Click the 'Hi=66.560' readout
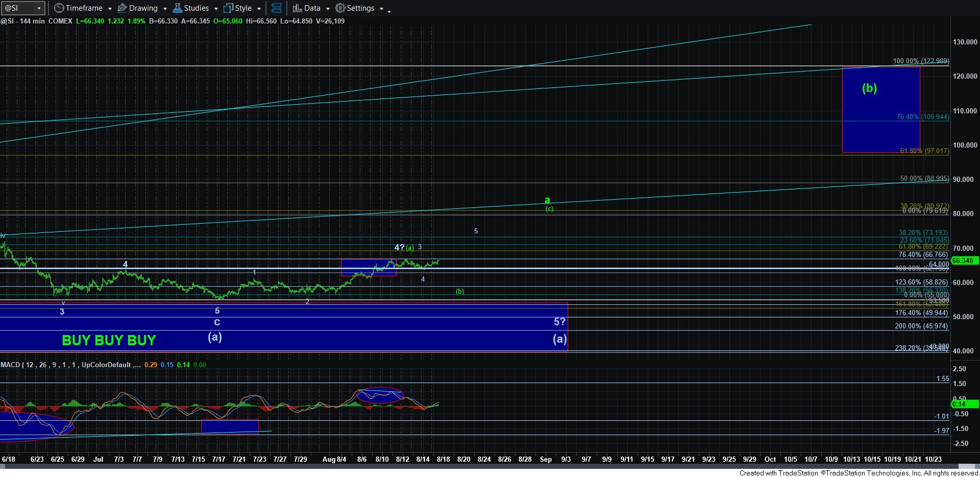 tap(261, 21)
